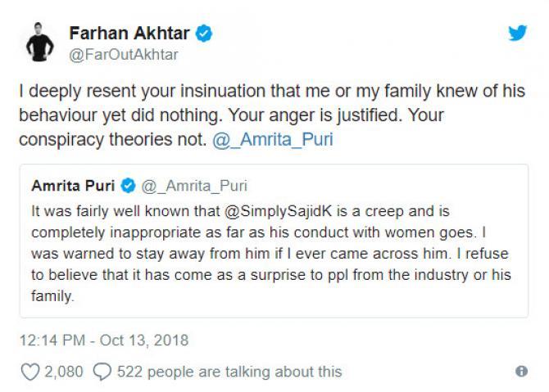Click the heart like icon

[x=30, y=372]
